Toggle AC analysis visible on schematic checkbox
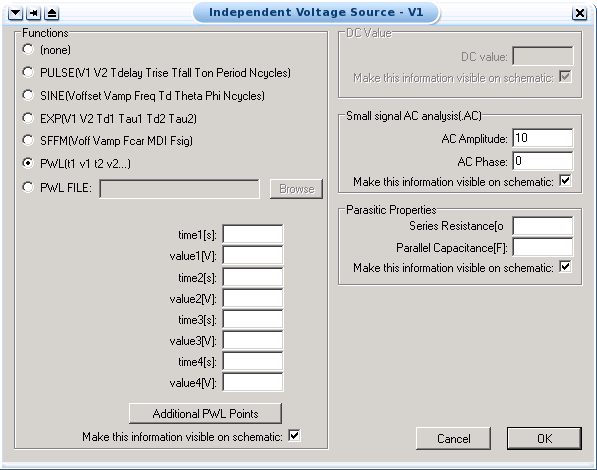 tap(565, 181)
